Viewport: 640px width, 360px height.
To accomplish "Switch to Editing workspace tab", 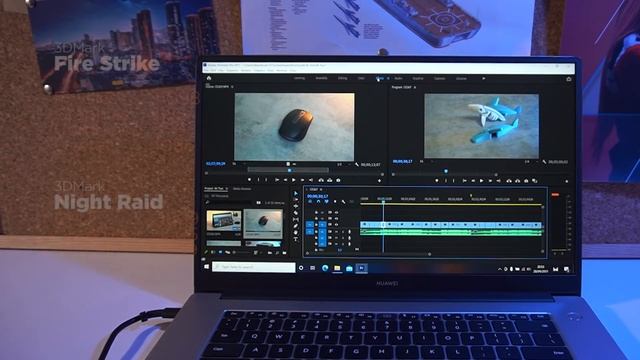I will coord(342,78).
